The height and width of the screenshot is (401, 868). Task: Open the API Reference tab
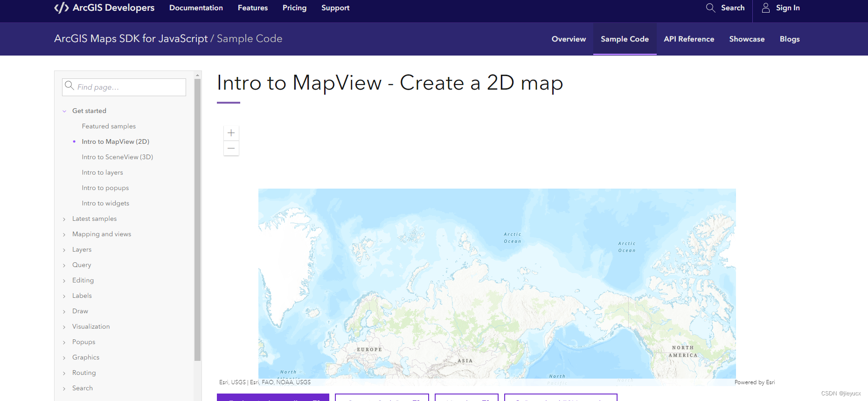pyautogui.click(x=689, y=39)
